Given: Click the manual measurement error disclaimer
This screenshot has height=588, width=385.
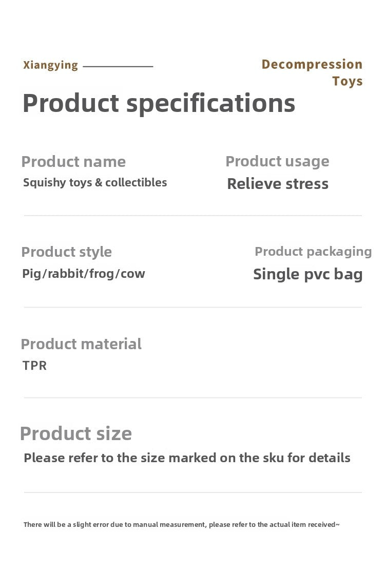Looking at the screenshot, I should coord(181,524).
